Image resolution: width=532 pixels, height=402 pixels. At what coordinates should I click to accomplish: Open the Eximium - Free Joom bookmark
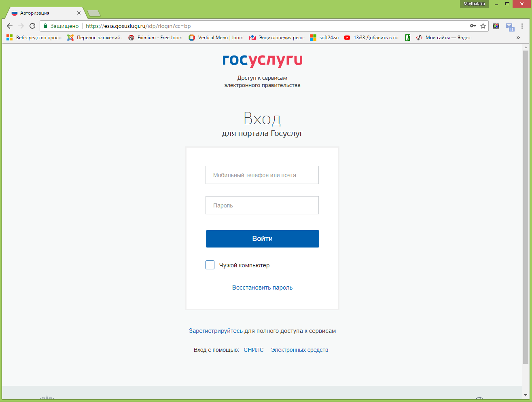click(156, 38)
